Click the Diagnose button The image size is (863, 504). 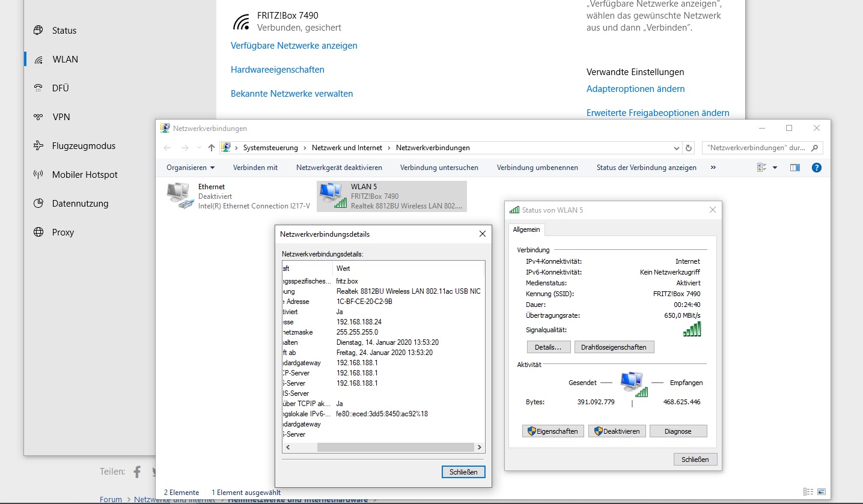(x=678, y=431)
